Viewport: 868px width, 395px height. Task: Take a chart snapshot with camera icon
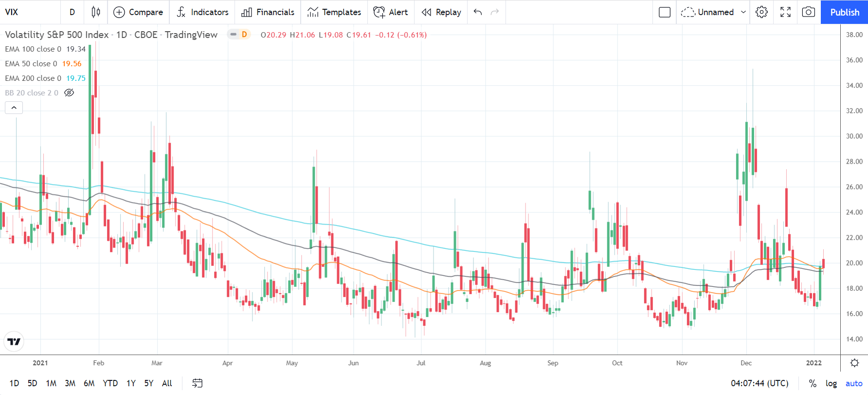(809, 12)
